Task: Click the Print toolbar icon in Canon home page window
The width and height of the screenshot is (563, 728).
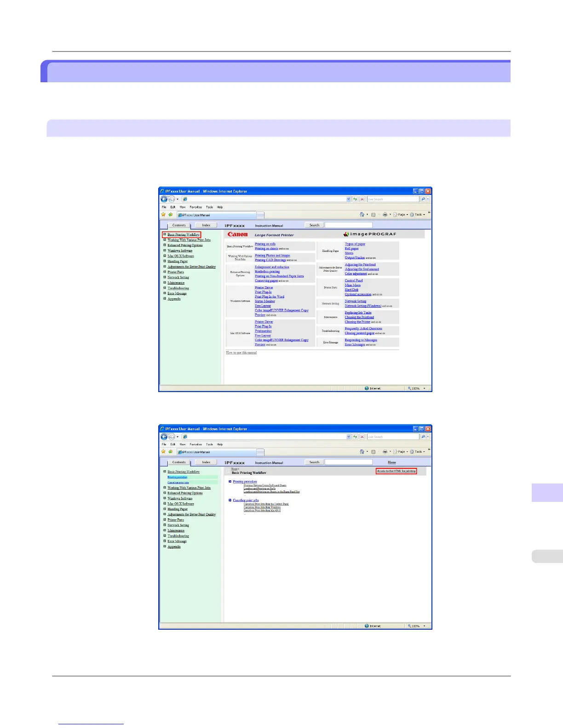Action: click(x=385, y=215)
